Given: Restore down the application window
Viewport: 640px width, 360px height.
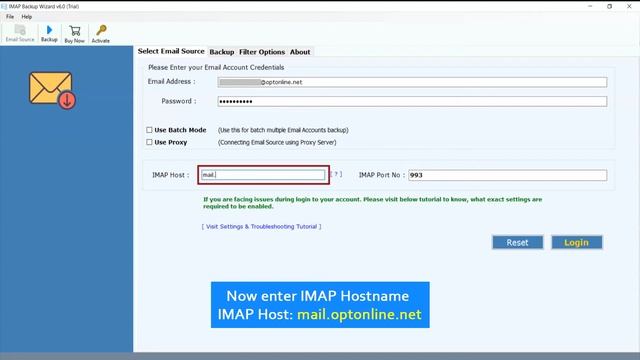Looking at the screenshot, I should (x=609, y=6).
